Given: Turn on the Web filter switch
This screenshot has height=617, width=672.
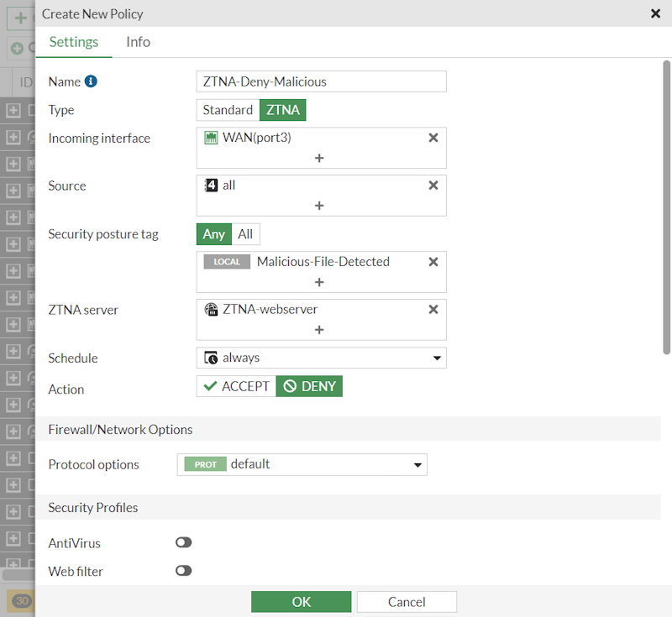Looking at the screenshot, I should point(183,571).
